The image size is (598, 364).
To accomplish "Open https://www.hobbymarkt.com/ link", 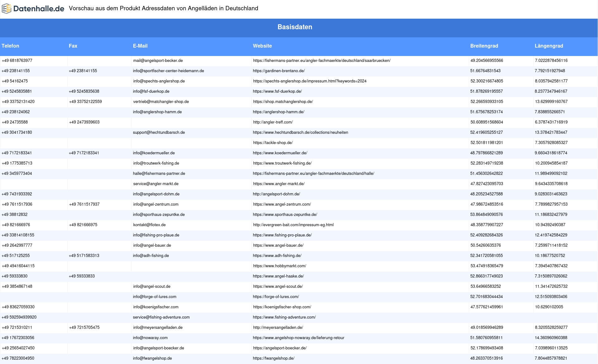I will 280,266.
